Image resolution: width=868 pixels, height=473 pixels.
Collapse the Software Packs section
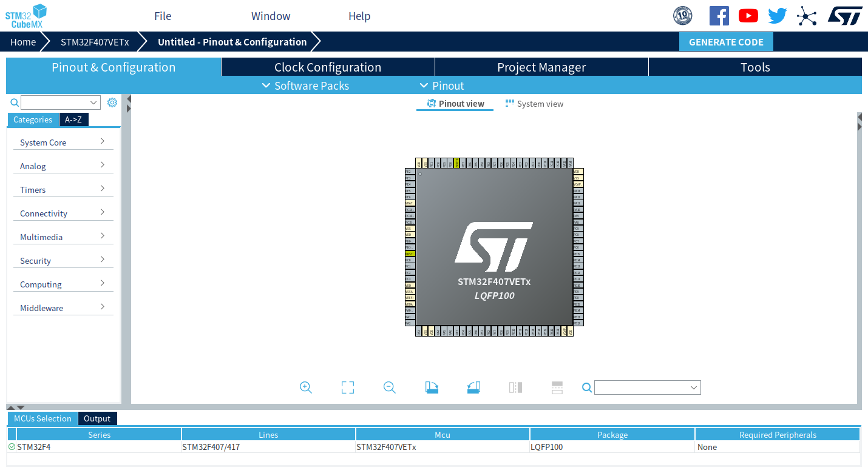pos(266,86)
